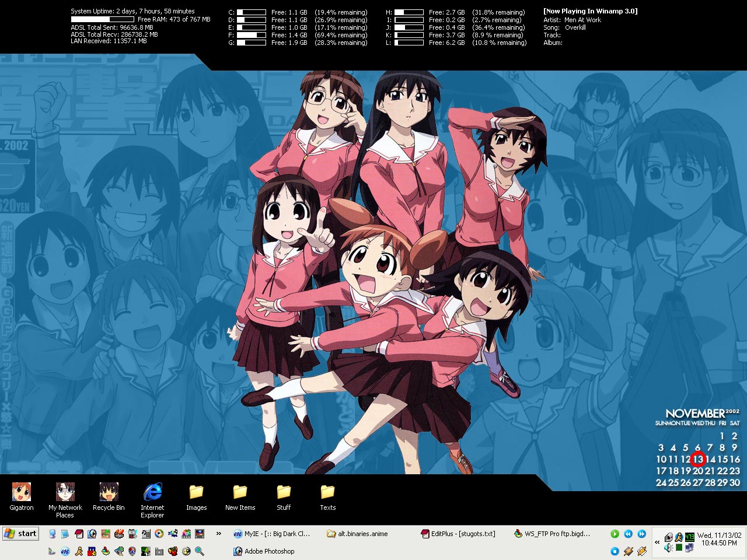
Task: Click the green 473 memory meter tray icon
Action: [689, 537]
